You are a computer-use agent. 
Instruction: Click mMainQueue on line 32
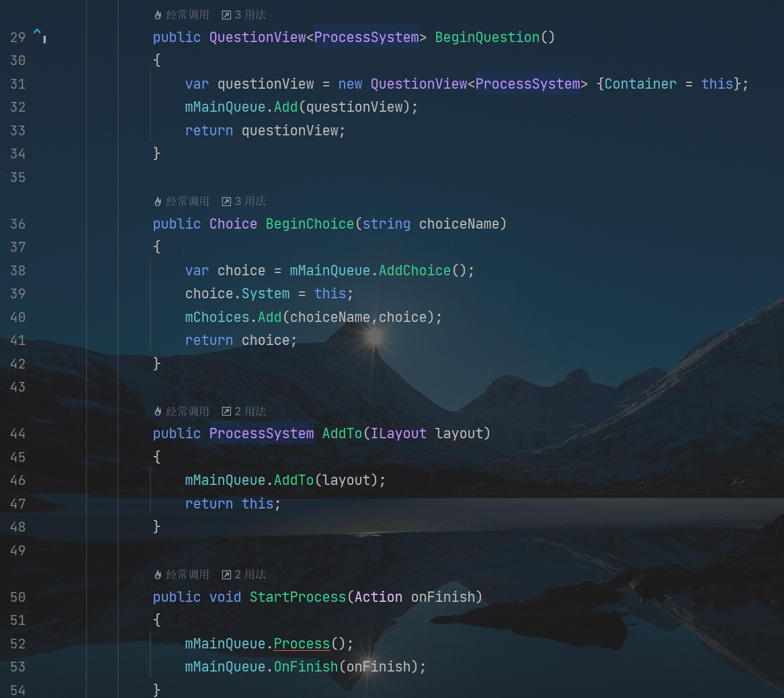point(225,107)
